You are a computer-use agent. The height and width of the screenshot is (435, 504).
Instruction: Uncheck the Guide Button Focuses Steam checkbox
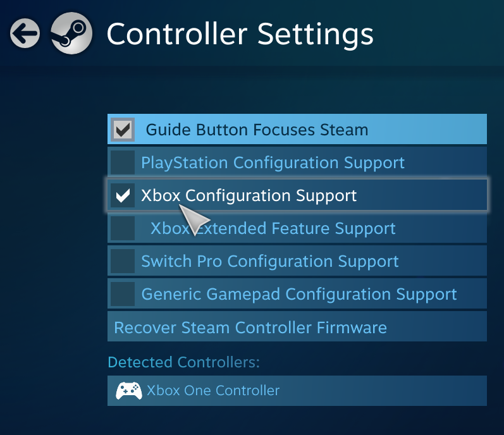pyautogui.click(x=123, y=130)
